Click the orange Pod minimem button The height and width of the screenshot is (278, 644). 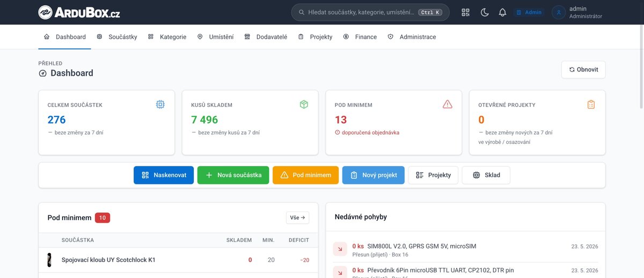(x=306, y=175)
